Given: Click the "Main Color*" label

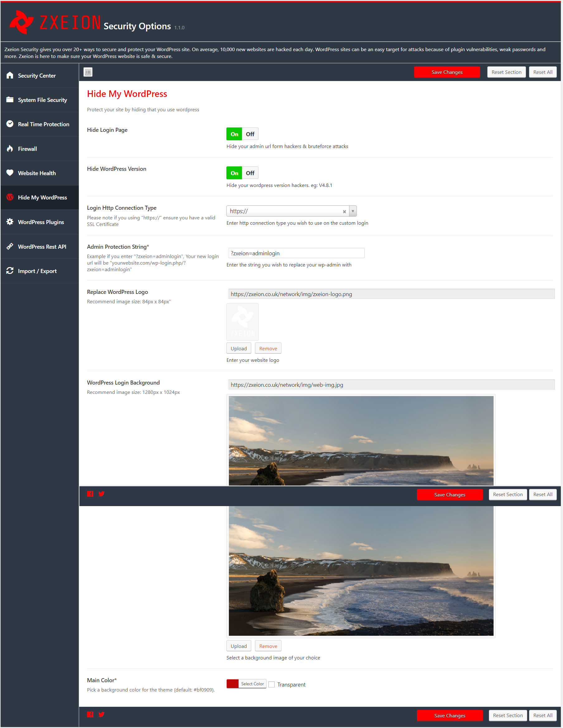Looking at the screenshot, I should point(102,680).
